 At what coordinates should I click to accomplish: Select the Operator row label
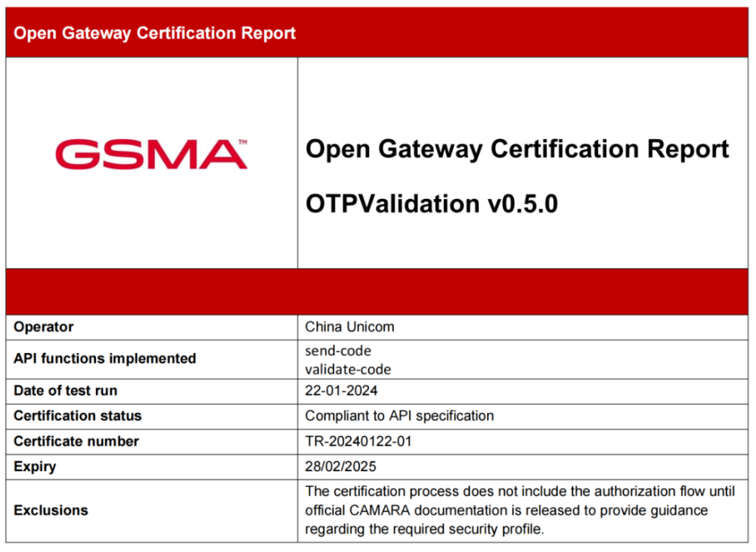pyautogui.click(x=44, y=327)
